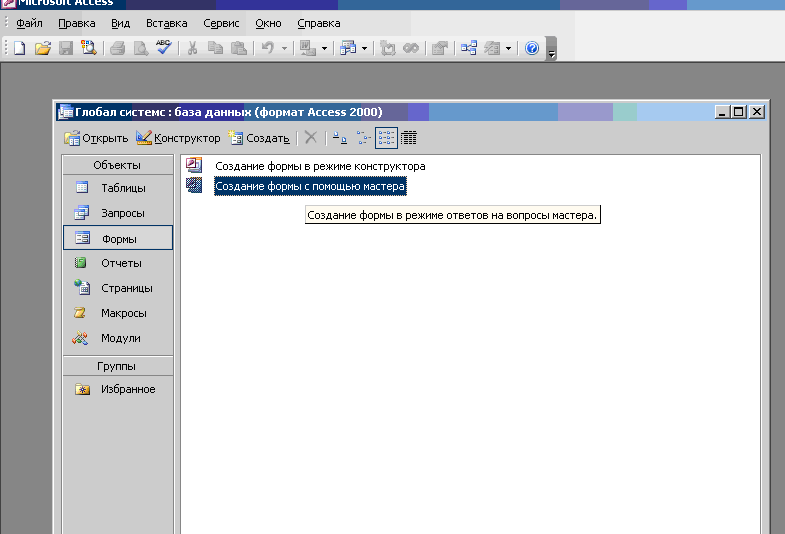Click the Properties toolbar icon
This screenshot has height=534, width=785.
pos(440,48)
